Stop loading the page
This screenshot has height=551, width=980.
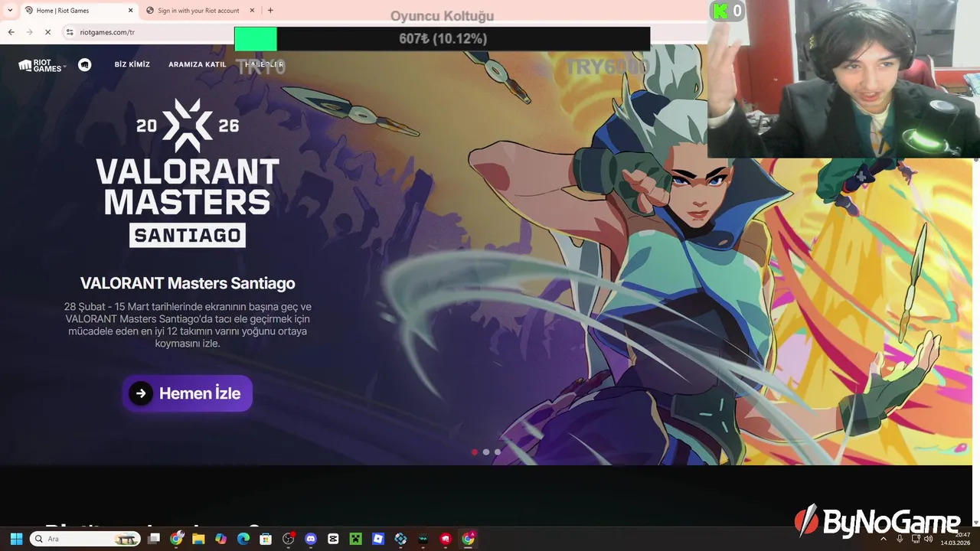(x=47, y=32)
